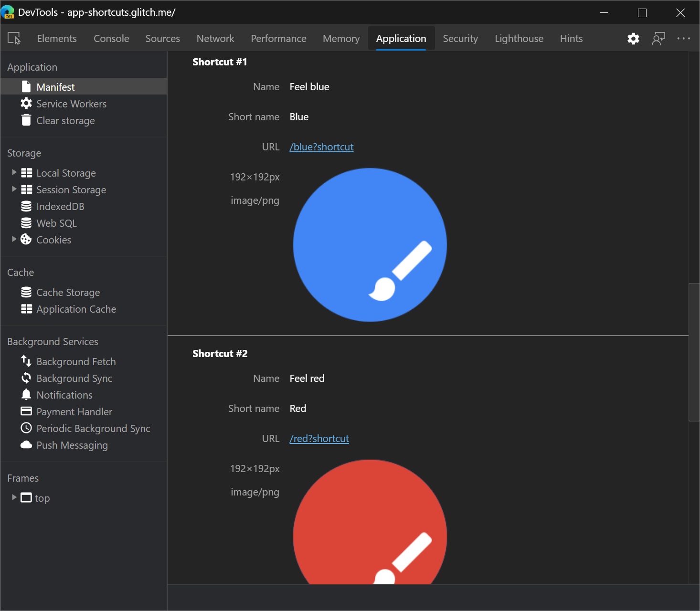Expand the Local Storage tree

pos(14,172)
